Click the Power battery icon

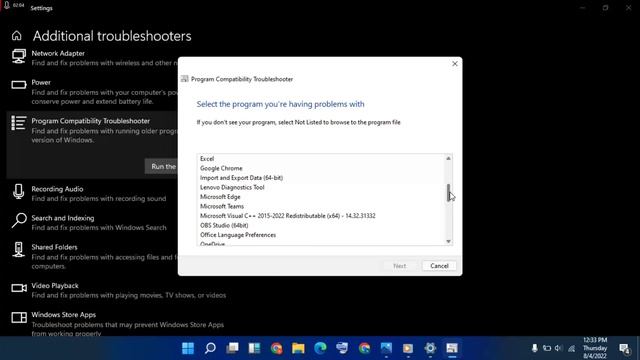pyautogui.click(x=19, y=85)
